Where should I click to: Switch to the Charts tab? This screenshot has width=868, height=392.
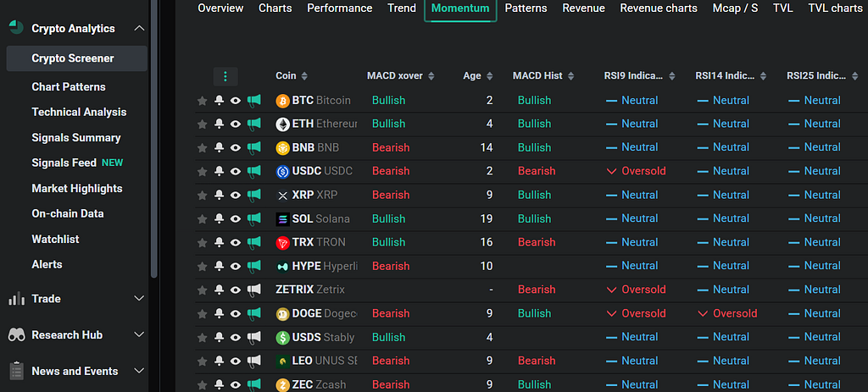tap(275, 8)
